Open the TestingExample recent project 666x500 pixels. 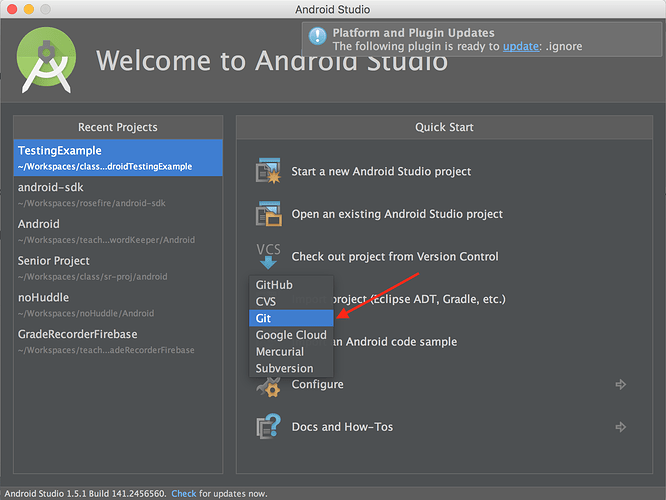[x=118, y=158]
